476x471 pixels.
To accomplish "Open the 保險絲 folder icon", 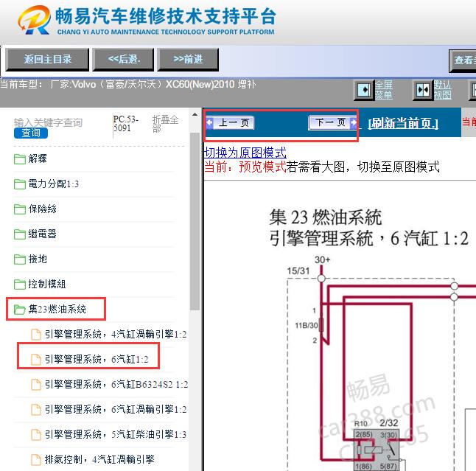I will click(20, 209).
